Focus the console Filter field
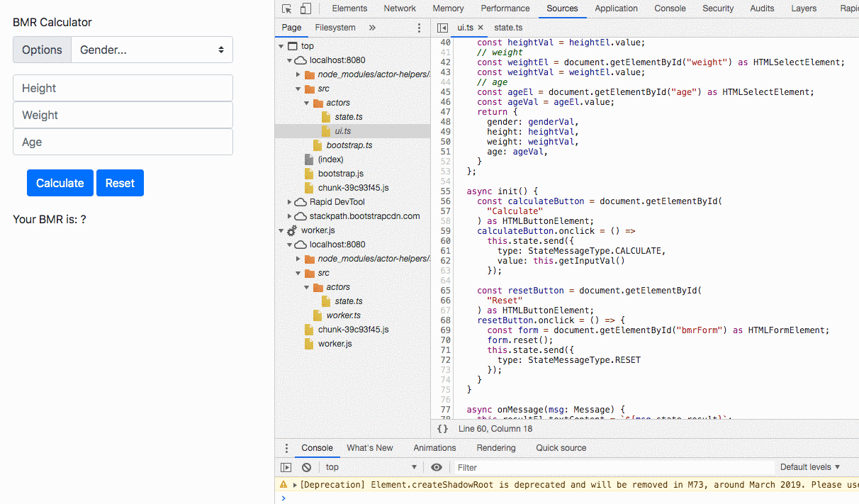 [x=613, y=467]
